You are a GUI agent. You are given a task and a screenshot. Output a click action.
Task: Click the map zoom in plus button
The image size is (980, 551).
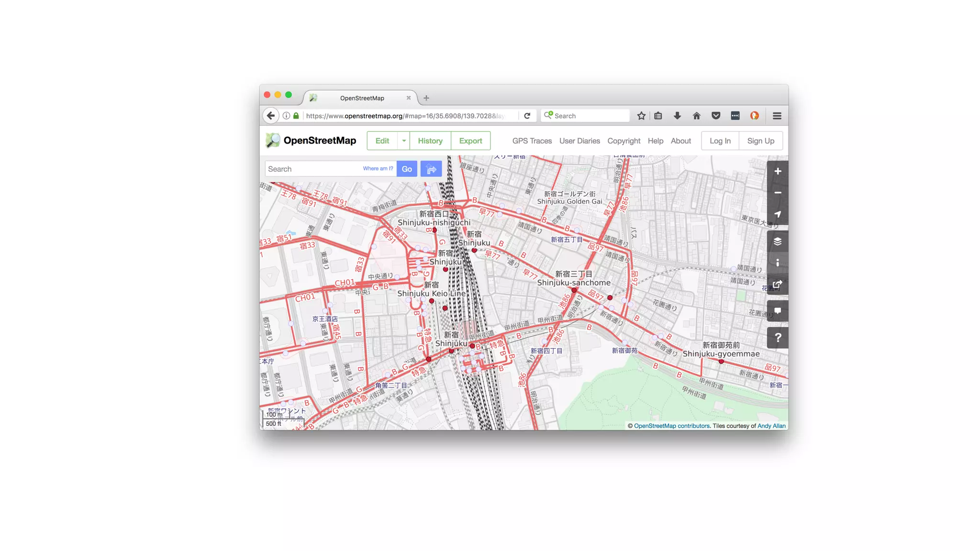coord(778,171)
